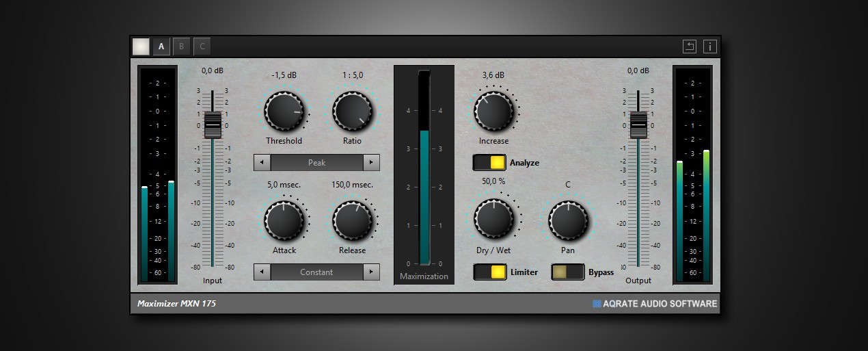This screenshot has height=351, width=868.
Task: Click left arrow next to Peak selector
Action: [262, 163]
